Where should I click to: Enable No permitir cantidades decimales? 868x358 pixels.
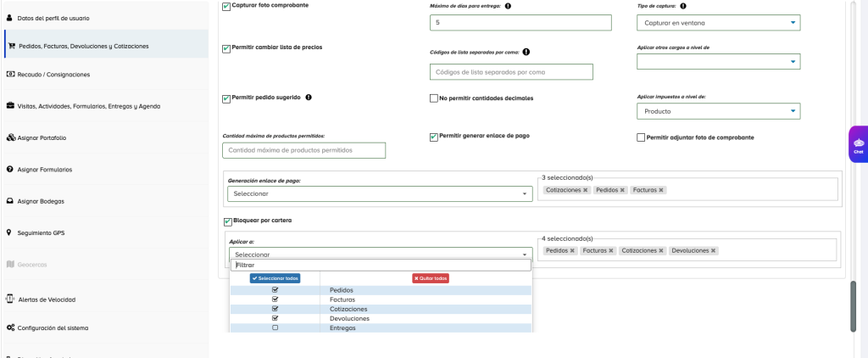(434, 98)
